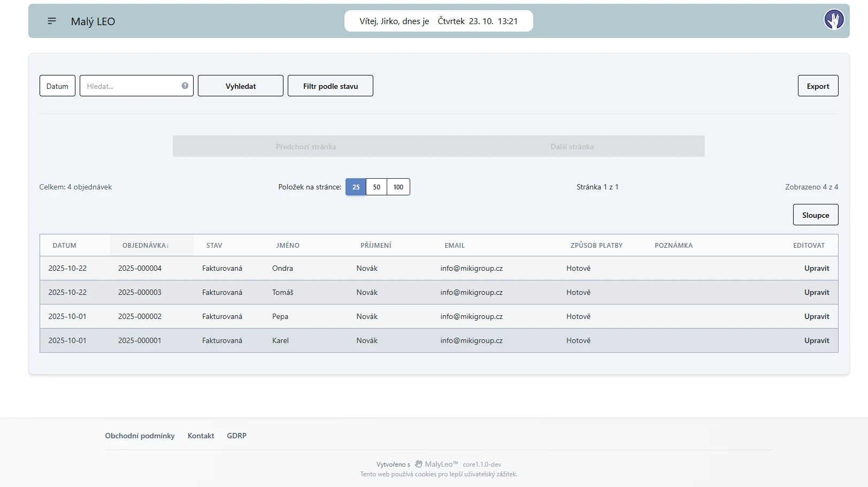Focus the Hledat search input field
The height and width of the screenshot is (487, 868).
pos(131,86)
